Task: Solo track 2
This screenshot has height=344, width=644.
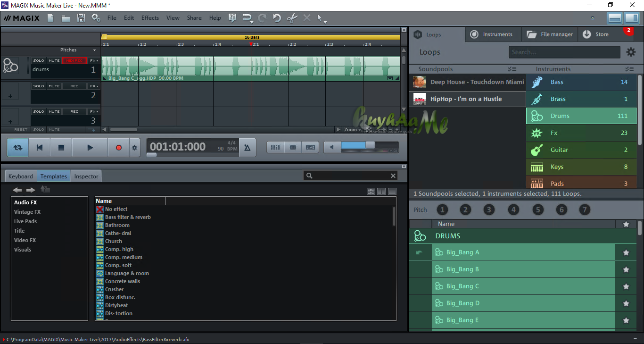Action: coord(39,86)
